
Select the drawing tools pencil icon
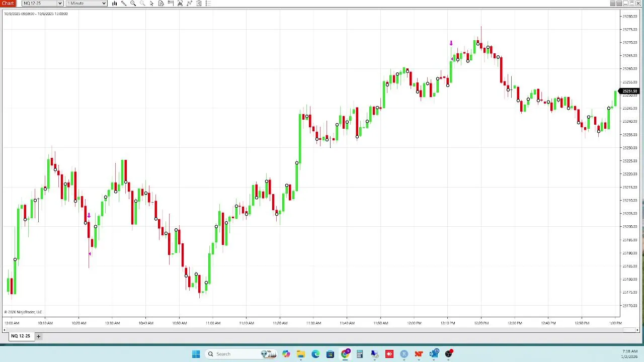124,4
